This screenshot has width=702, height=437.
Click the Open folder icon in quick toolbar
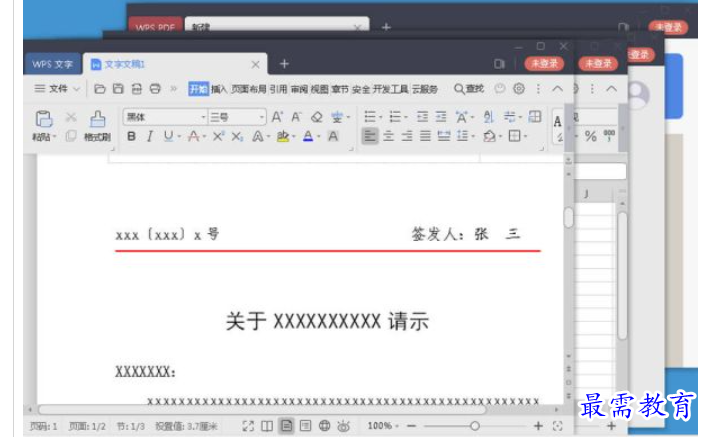point(99,89)
